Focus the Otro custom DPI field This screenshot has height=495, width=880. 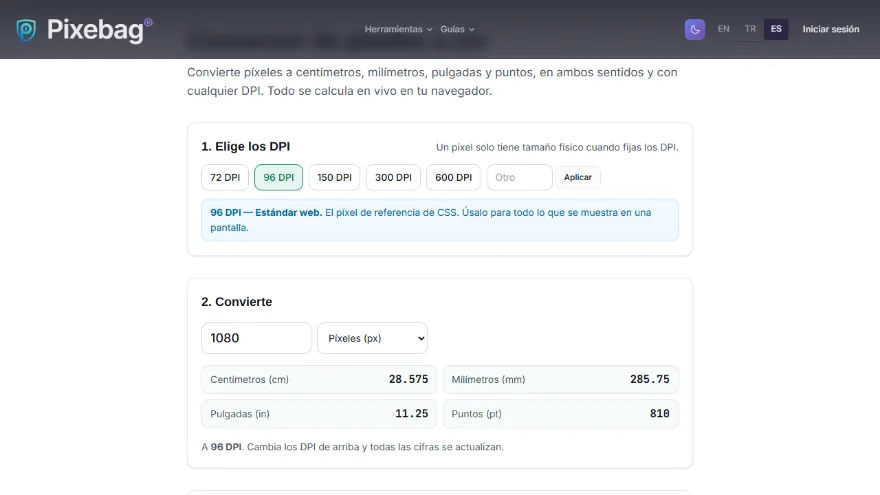pyautogui.click(x=519, y=177)
